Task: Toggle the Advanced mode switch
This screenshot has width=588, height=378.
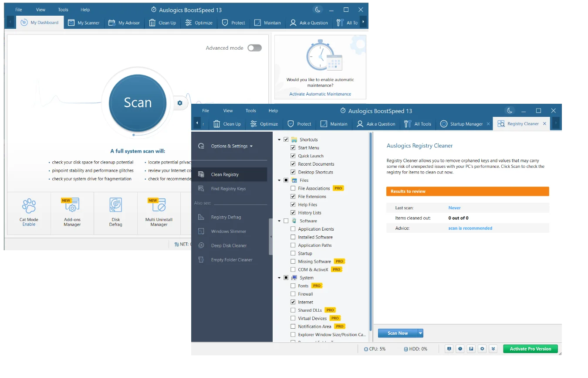Action: (254, 48)
